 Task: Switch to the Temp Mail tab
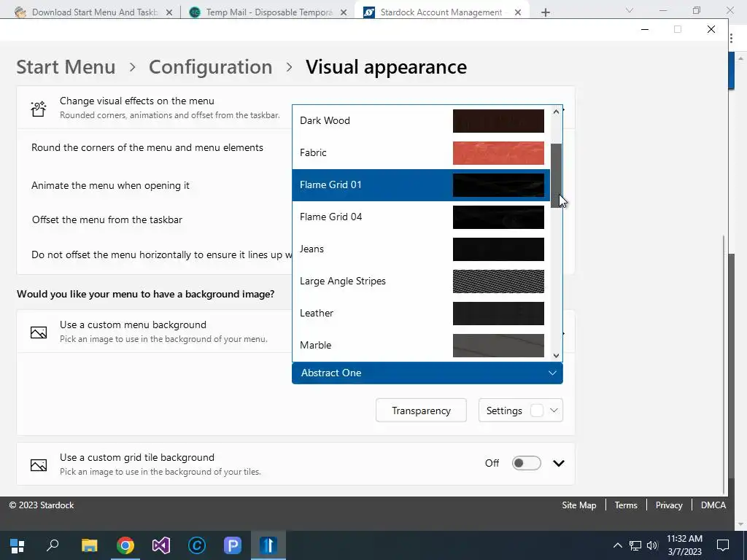[268, 12]
